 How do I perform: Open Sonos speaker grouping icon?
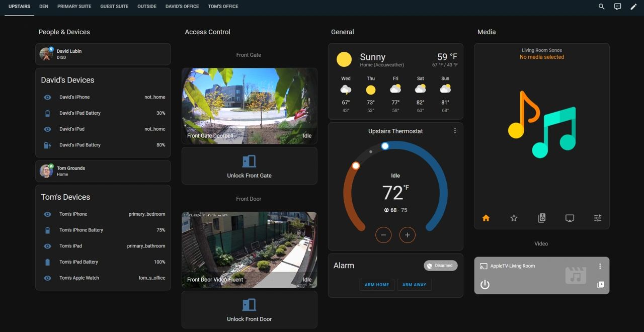click(x=541, y=218)
